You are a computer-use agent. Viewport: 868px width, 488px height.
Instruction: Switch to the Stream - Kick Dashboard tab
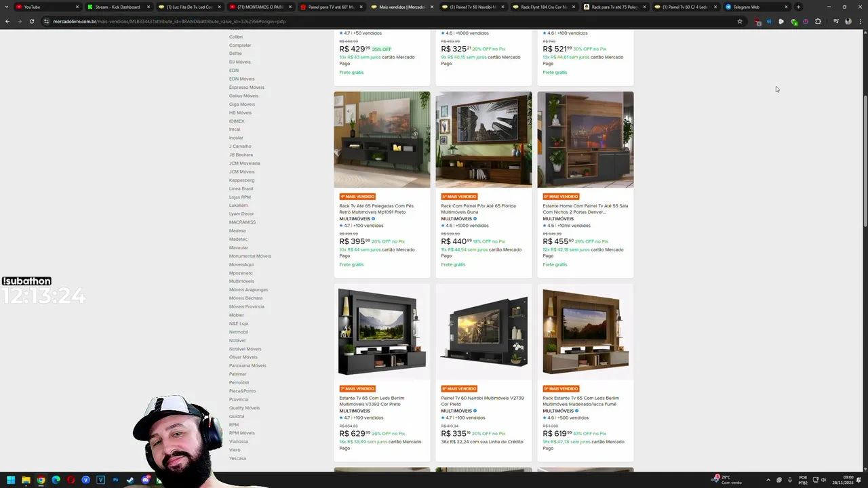(x=118, y=7)
